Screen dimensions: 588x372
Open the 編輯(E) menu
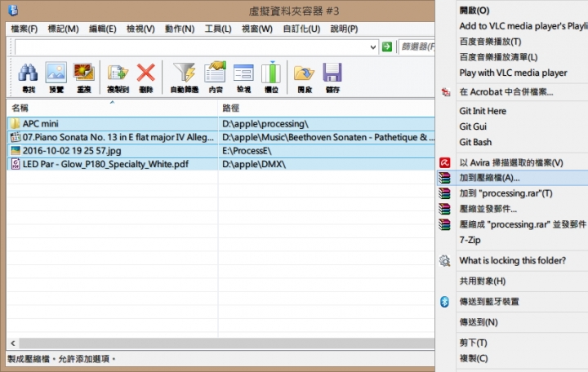pos(102,29)
